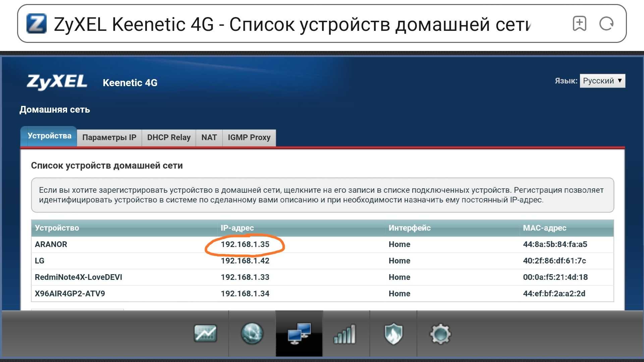Open the system monitor chart icon
Viewport: 644px width, 362px height.
click(x=205, y=334)
